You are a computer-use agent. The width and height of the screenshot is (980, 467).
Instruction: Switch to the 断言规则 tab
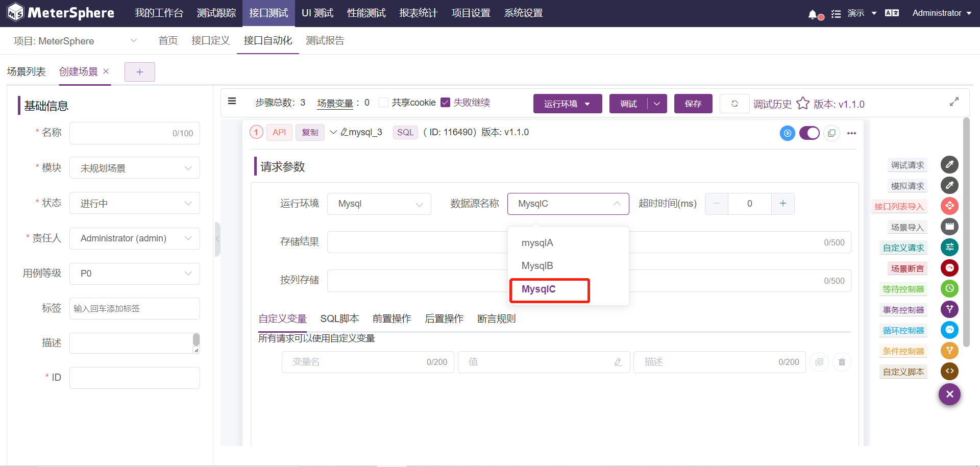(x=496, y=318)
